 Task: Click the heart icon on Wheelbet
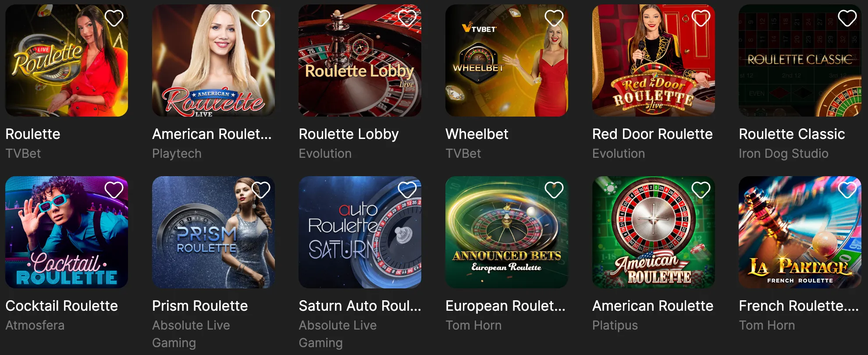coord(554,18)
